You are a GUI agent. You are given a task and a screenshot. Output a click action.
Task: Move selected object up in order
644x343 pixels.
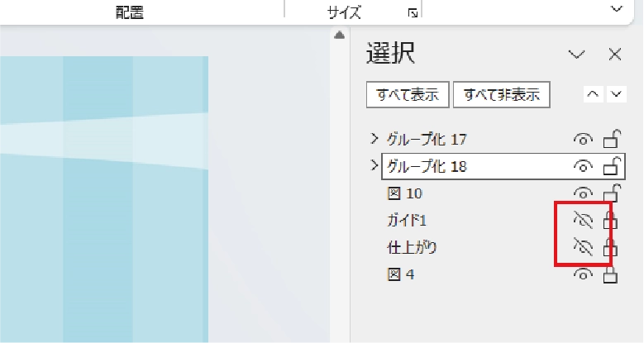coord(593,94)
